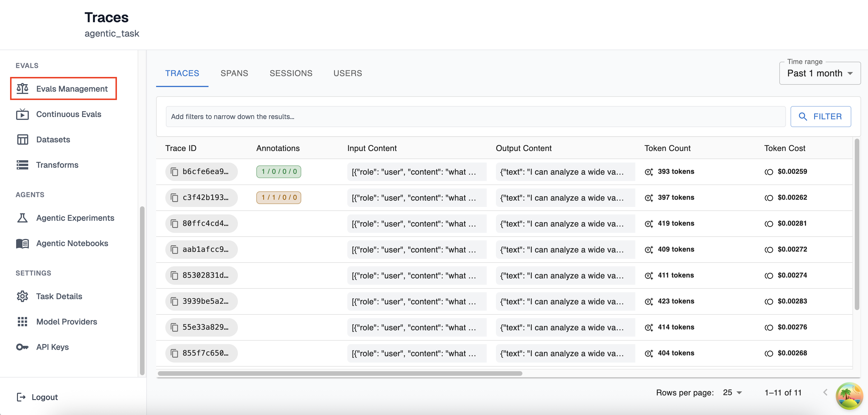This screenshot has height=415, width=868.
Task: Open the Task Details gear icon
Action: tap(22, 296)
